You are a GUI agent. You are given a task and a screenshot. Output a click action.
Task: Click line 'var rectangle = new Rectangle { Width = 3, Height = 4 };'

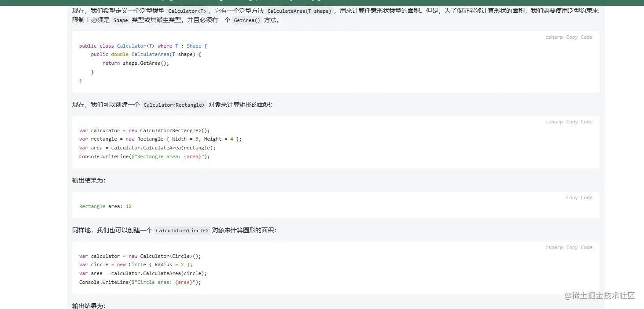coord(161,139)
